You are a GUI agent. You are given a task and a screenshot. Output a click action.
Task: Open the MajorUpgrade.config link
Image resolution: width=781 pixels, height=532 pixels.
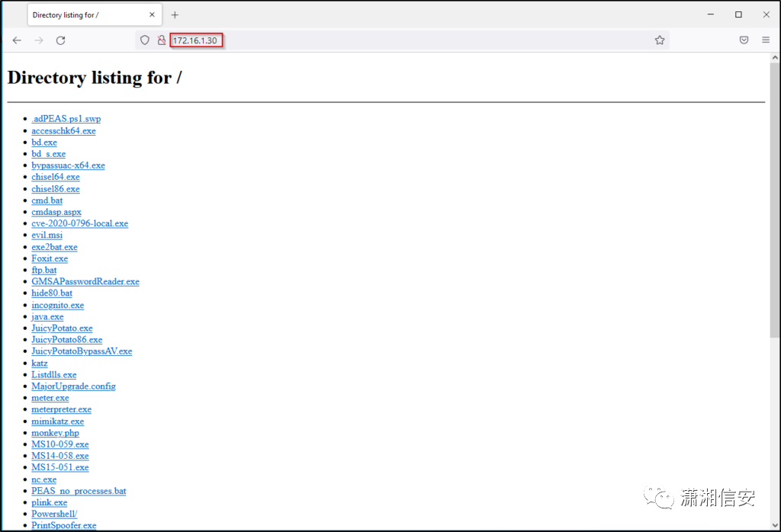(73, 386)
